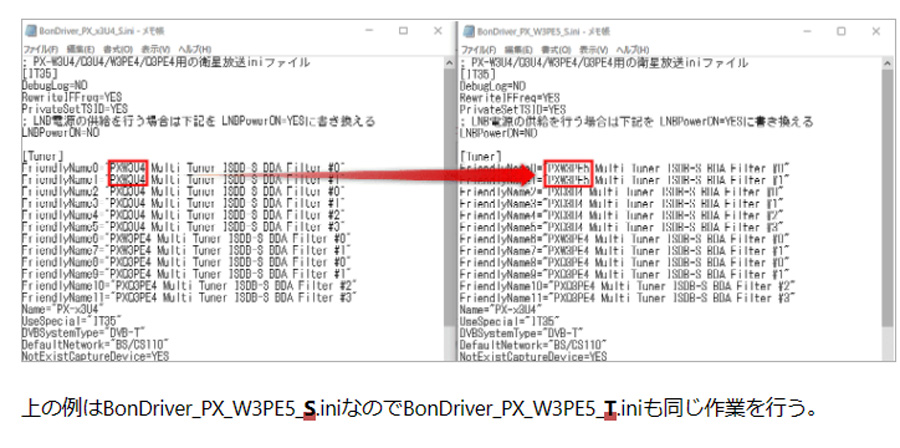Click the FriendlyName3 line in the x3U4_S.ini window

pos(183,202)
